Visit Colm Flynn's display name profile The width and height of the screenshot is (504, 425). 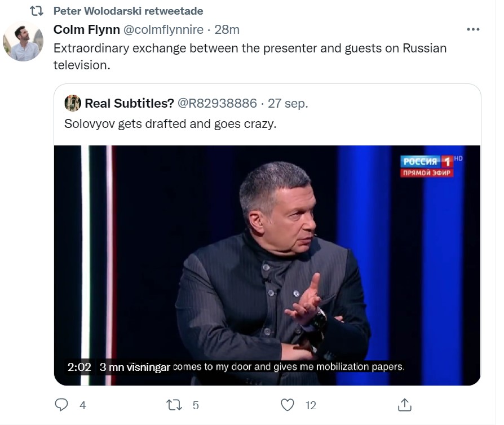click(86, 29)
